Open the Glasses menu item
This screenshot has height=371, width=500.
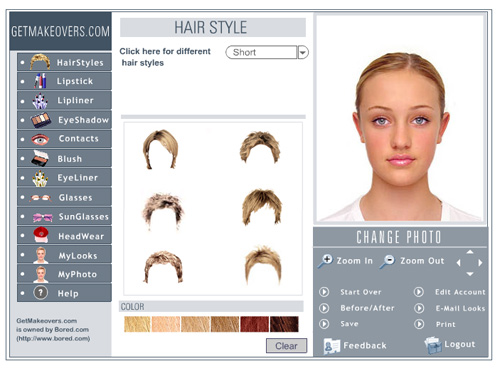point(64,197)
